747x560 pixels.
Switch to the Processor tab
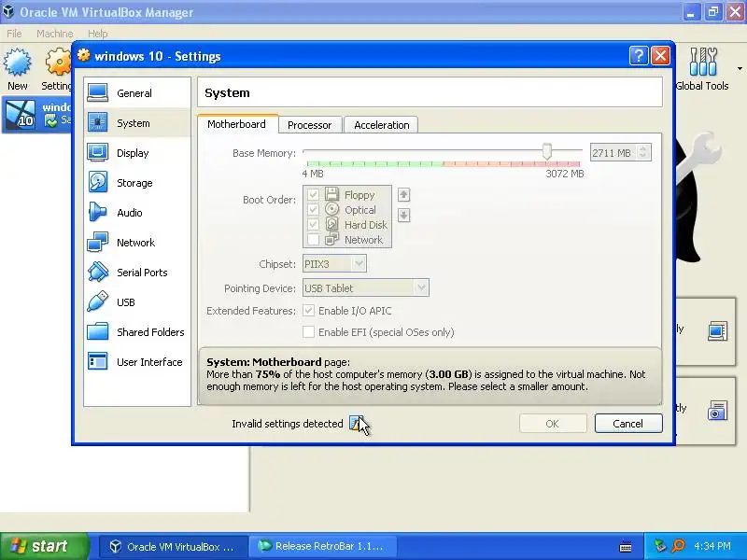[310, 125]
